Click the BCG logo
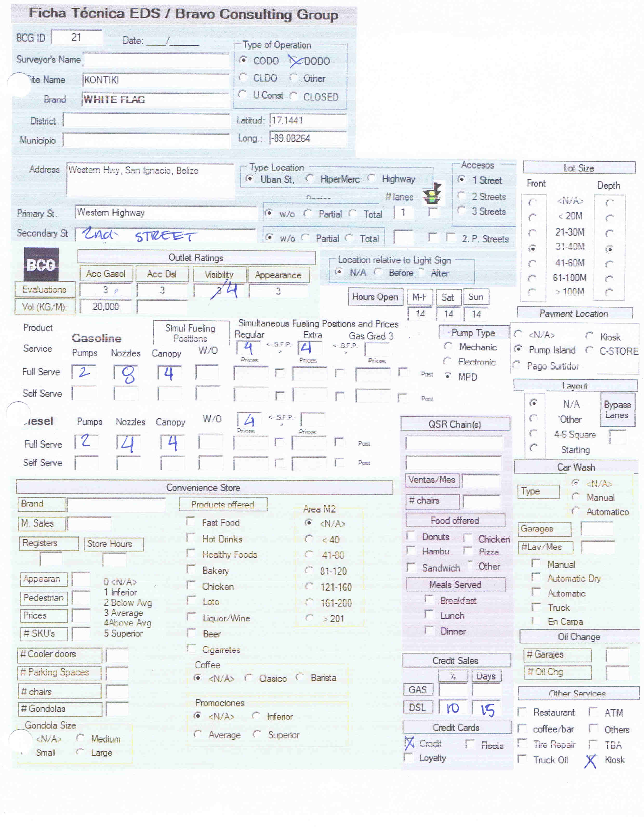644x839 pixels. (41, 264)
